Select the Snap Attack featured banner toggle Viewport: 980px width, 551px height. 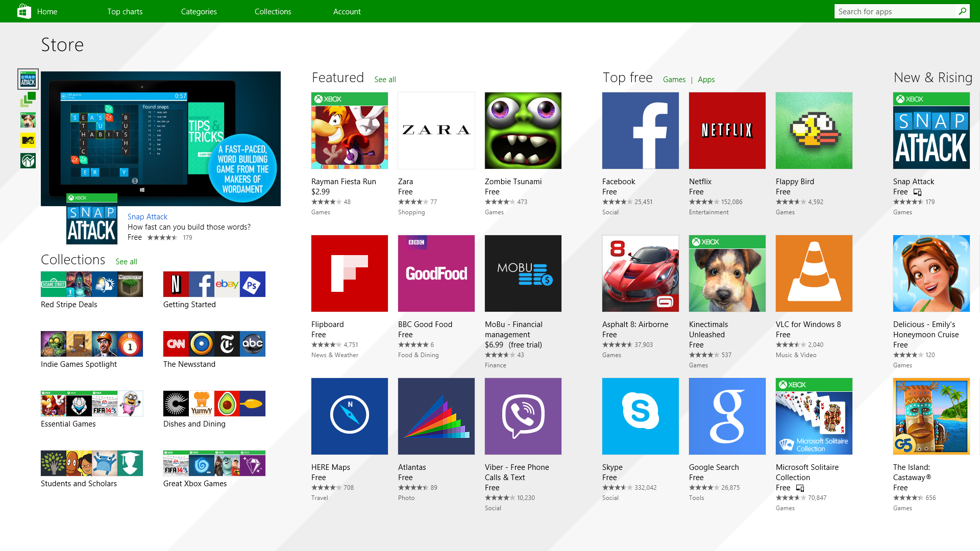click(28, 80)
